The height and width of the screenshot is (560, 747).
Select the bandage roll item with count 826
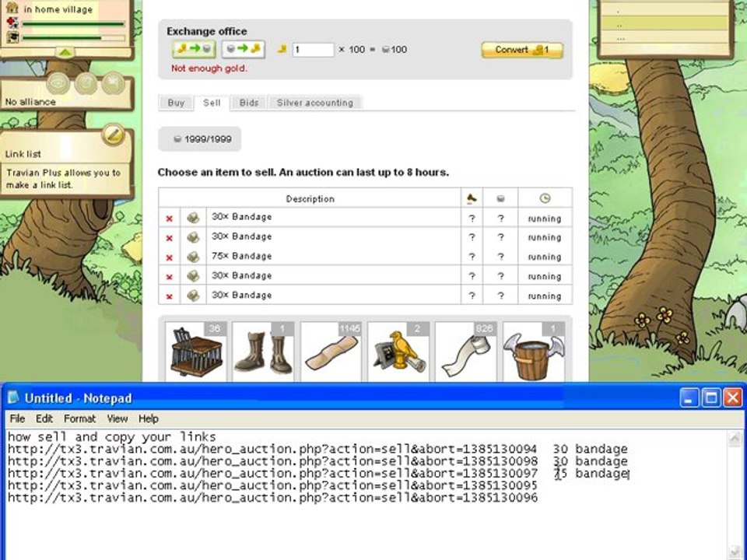466,352
